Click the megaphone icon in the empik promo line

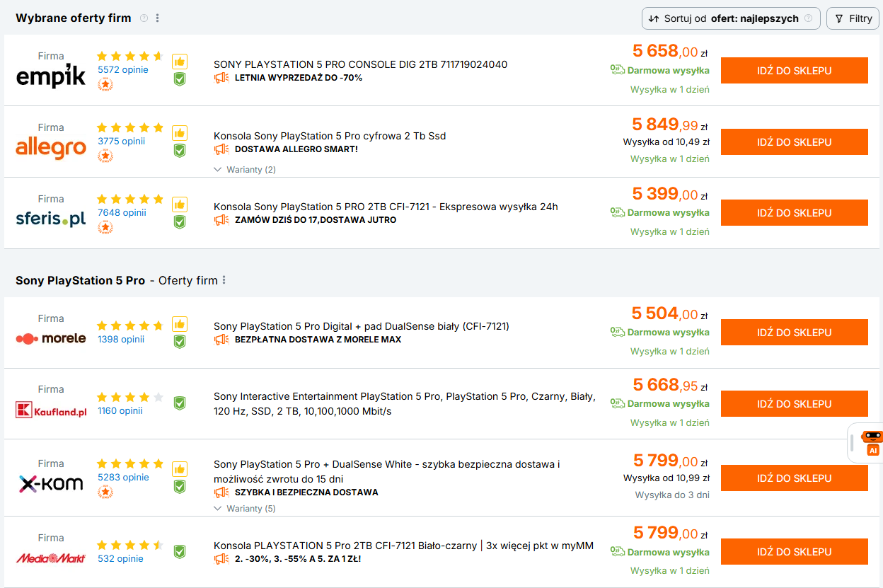[x=221, y=78]
